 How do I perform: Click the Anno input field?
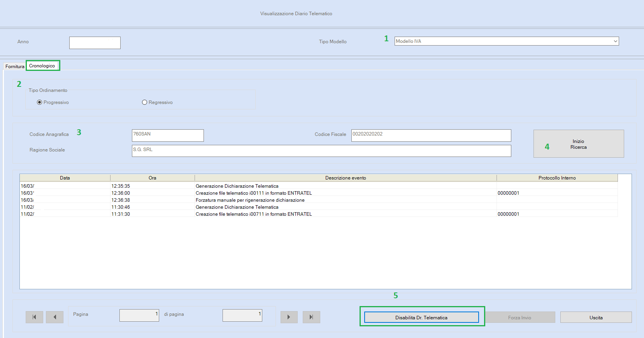coord(95,43)
